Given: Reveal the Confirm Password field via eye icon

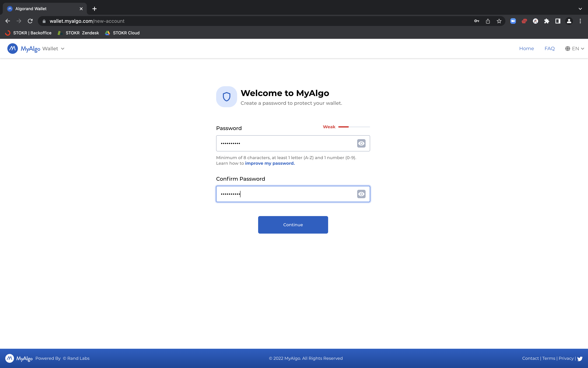Looking at the screenshot, I should 361,194.
